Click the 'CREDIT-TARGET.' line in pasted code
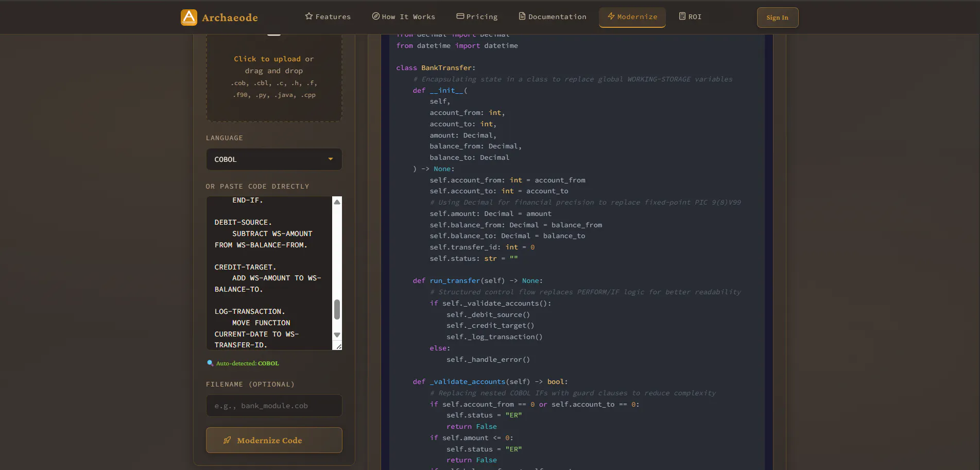980x470 pixels. click(x=245, y=267)
